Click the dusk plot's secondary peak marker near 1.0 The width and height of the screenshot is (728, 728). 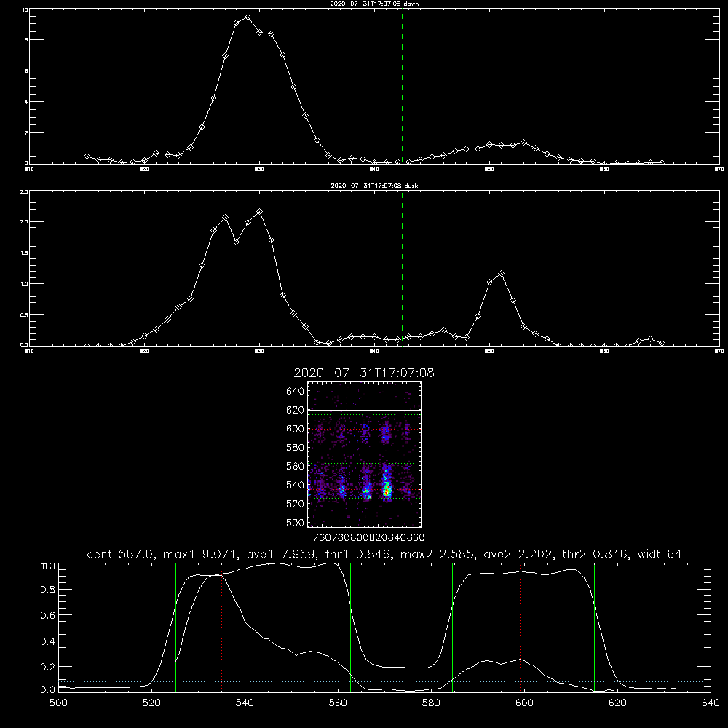[501, 274]
